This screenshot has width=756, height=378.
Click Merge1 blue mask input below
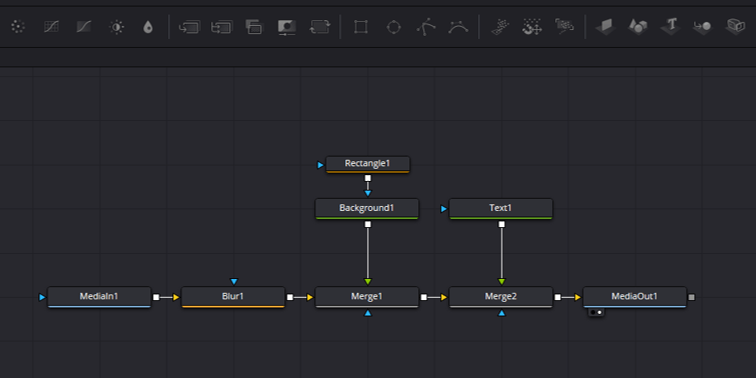[368, 313]
